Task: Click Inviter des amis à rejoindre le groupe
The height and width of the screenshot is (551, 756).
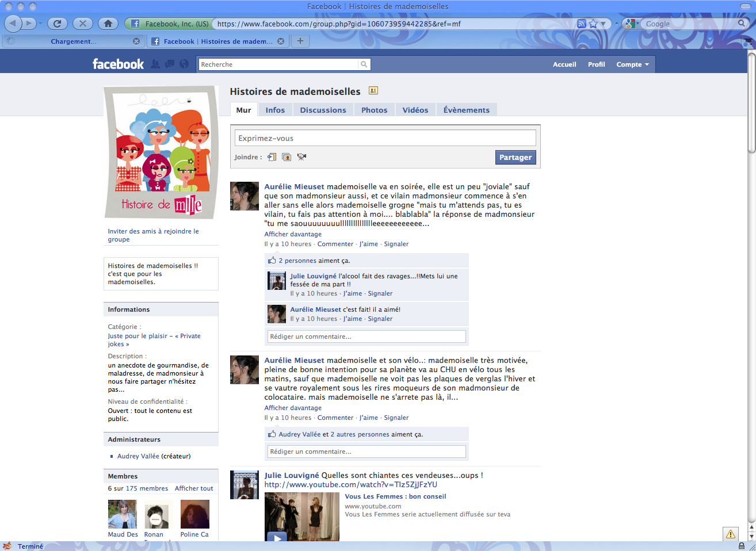Action: (153, 235)
